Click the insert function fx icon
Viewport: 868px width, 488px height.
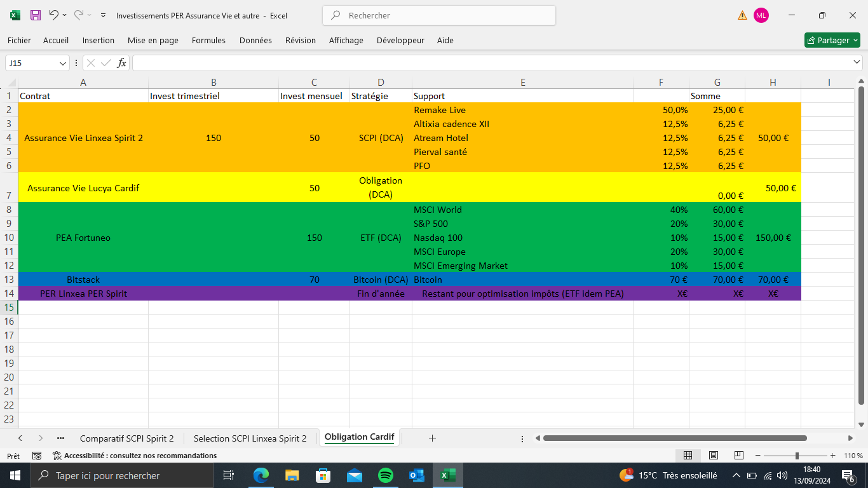tap(121, 63)
